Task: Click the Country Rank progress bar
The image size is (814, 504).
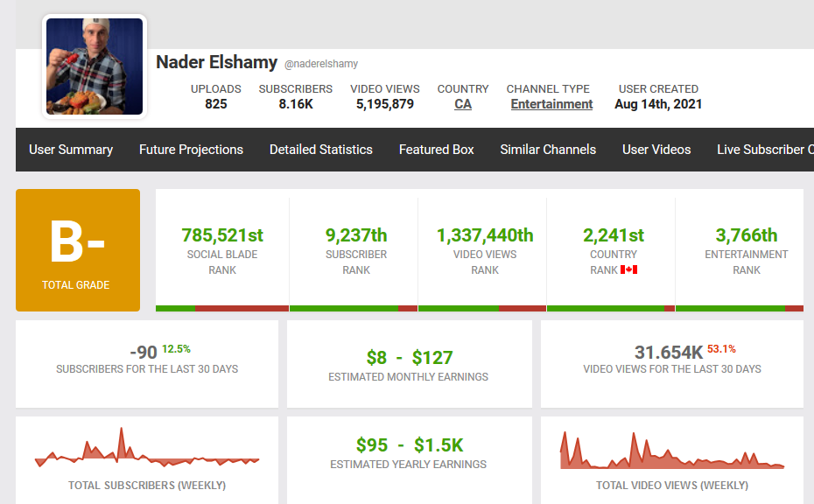Action: coord(611,308)
